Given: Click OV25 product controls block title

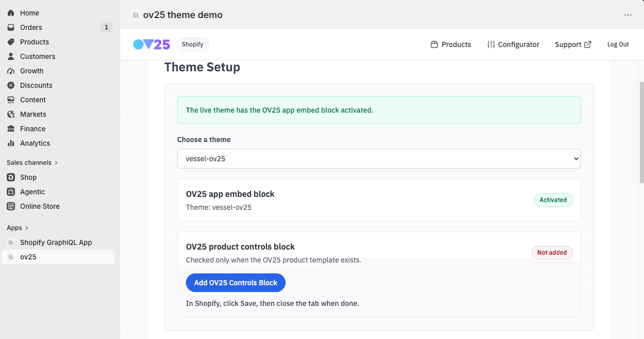Looking at the screenshot, I should click(240, 247).
